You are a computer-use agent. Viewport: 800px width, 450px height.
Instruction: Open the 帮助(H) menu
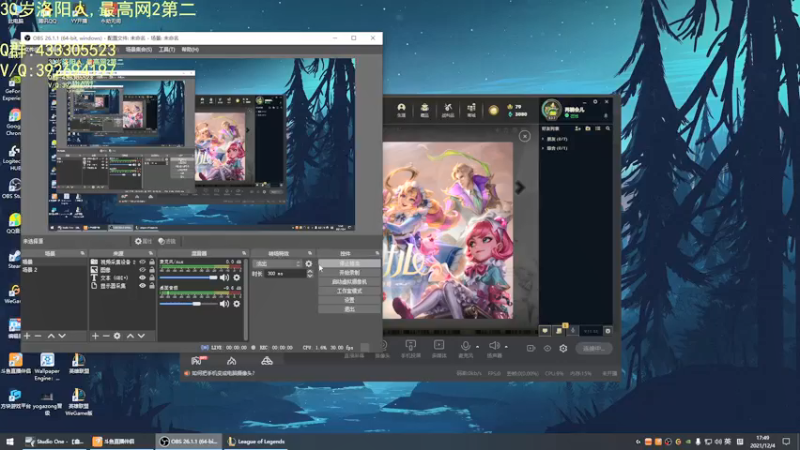point(190,49)
